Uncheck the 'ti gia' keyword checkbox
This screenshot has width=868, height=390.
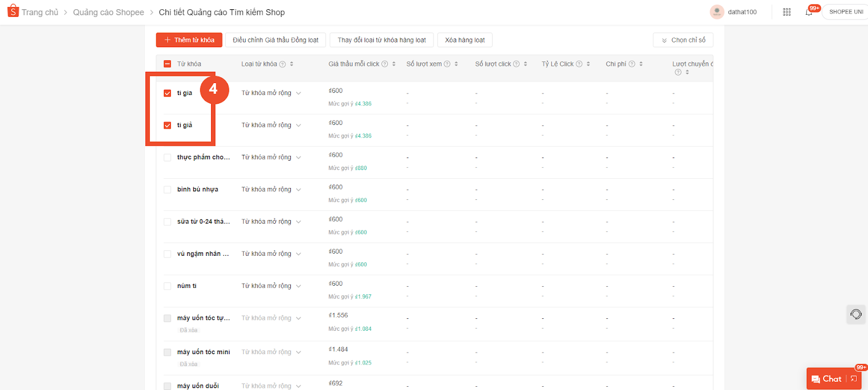point(167,93)
